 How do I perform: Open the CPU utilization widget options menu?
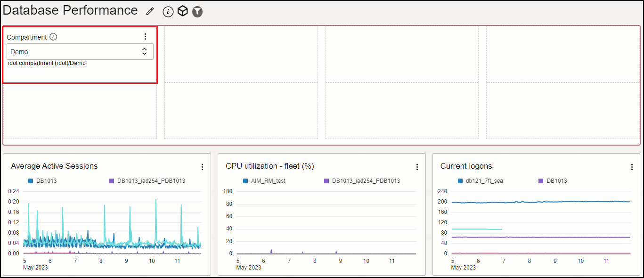[x=417, y=166]
